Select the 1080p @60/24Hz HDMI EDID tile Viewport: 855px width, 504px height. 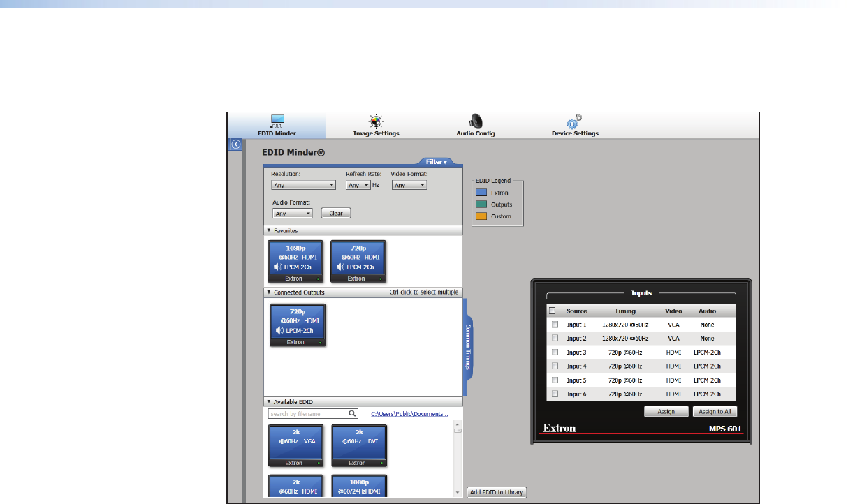[358, 486]
